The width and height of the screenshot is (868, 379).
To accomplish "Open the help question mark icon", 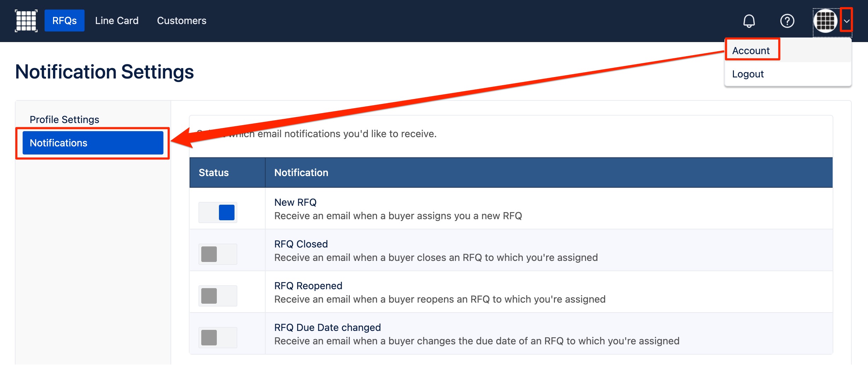I will 787,21.
